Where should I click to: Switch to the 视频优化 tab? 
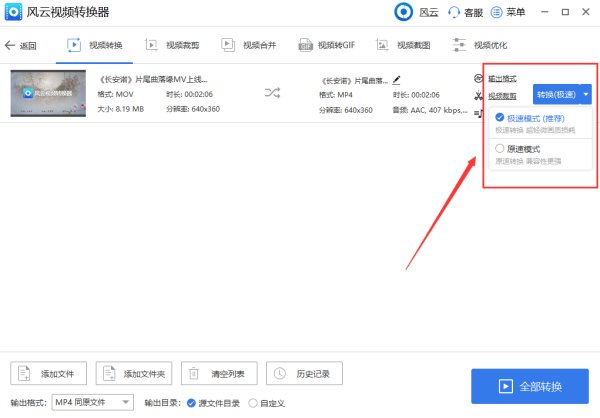click(x=480, y=45)
